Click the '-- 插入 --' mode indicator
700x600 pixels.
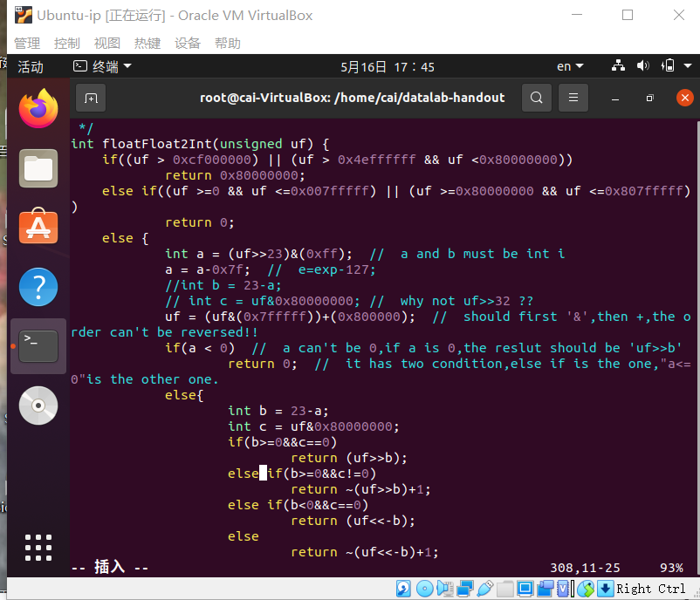pyautogui.click(x=110, y=568)
